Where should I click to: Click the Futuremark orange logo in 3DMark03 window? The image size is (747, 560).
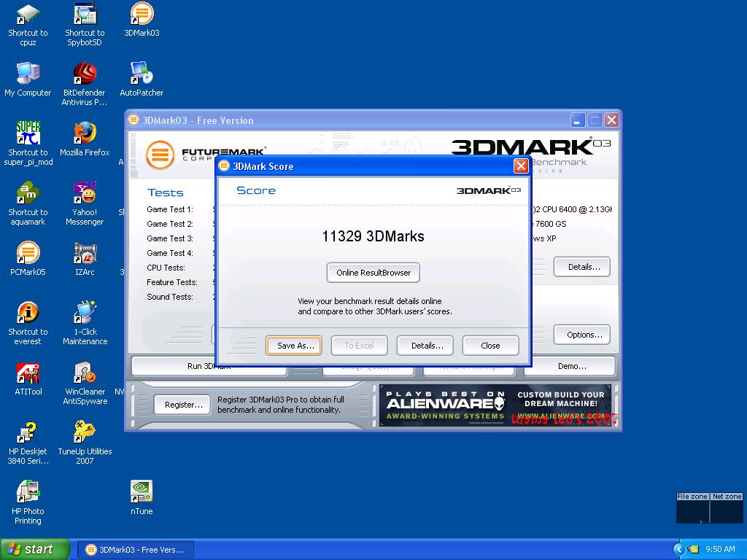160,155
